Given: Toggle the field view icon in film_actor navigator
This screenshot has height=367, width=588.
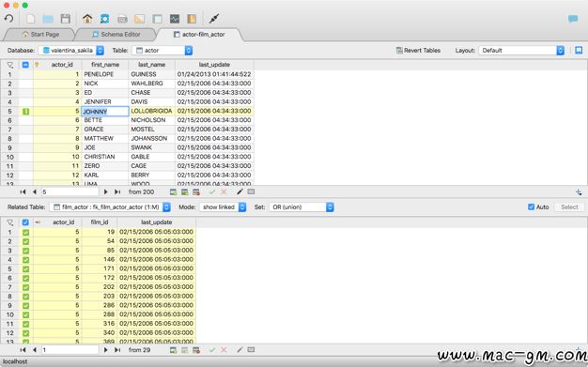Looking at the screenshot, I should coord(251,350).
